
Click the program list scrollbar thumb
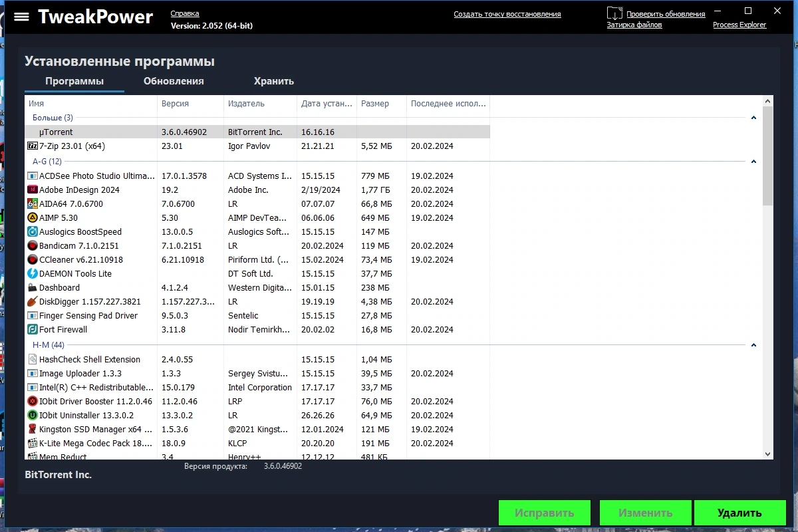point(768,156)
